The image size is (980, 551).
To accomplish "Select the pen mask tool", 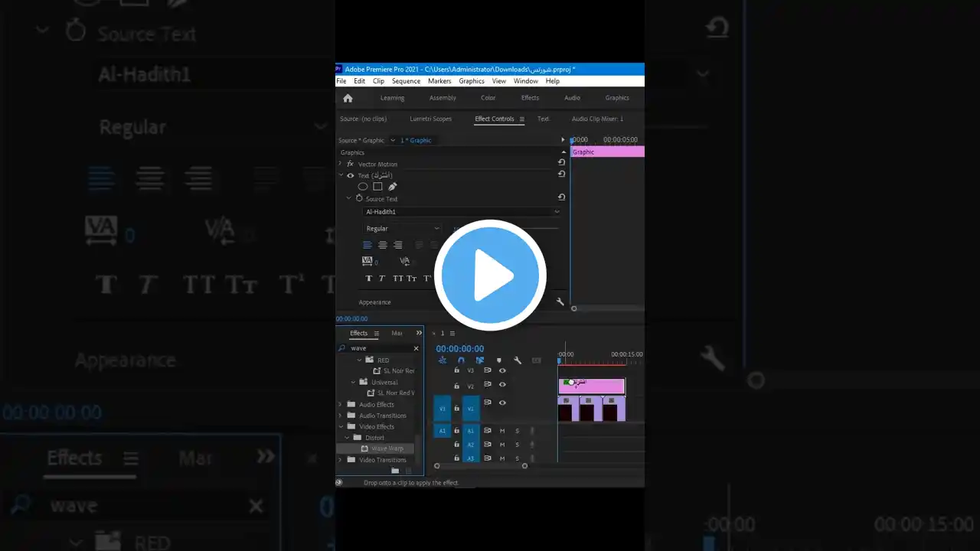I will pyautogui.click(x=393, y=187).
